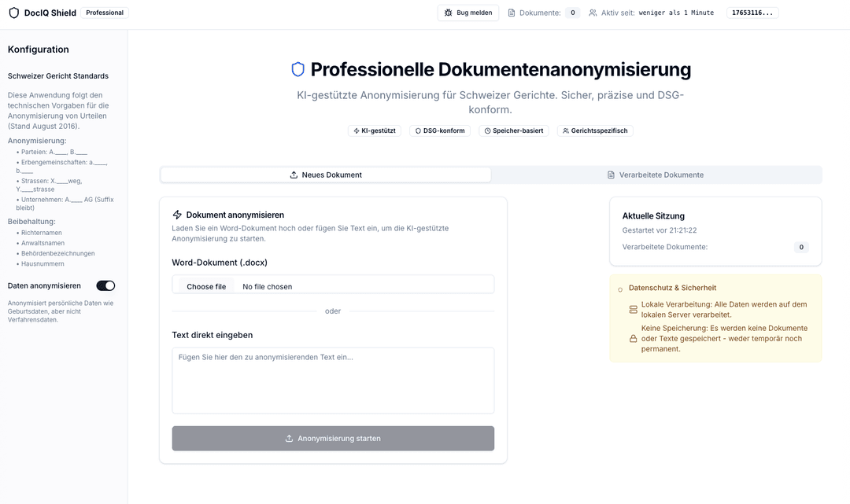The width and height of the screenshot is (850, 504).
Task: Click the DSG-konform shield icon
Action: [418, 131]
